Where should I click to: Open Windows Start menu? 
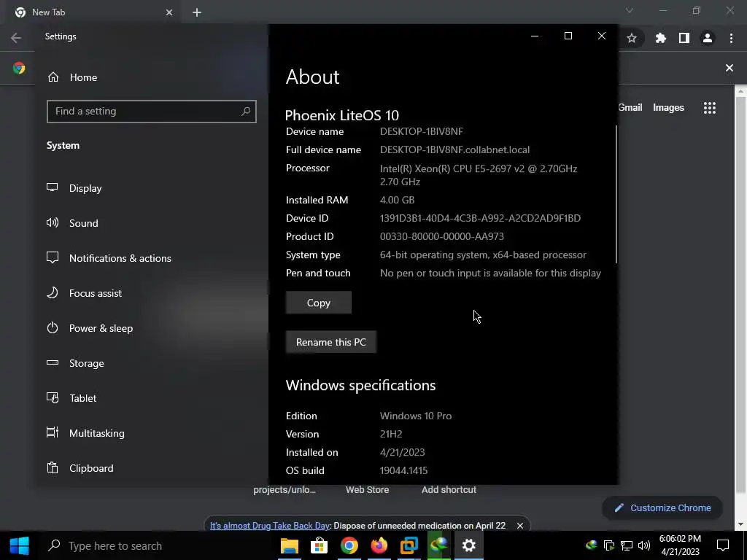click(x=20, y=545)
